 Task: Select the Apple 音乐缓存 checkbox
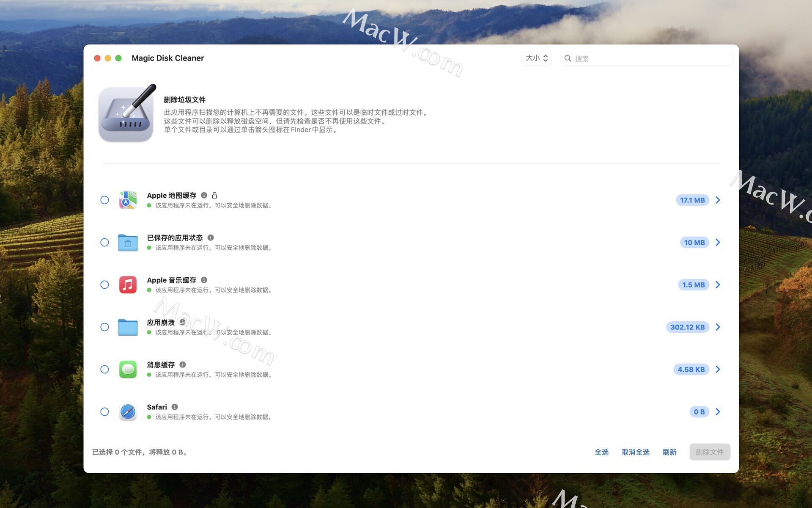(104, 284)
